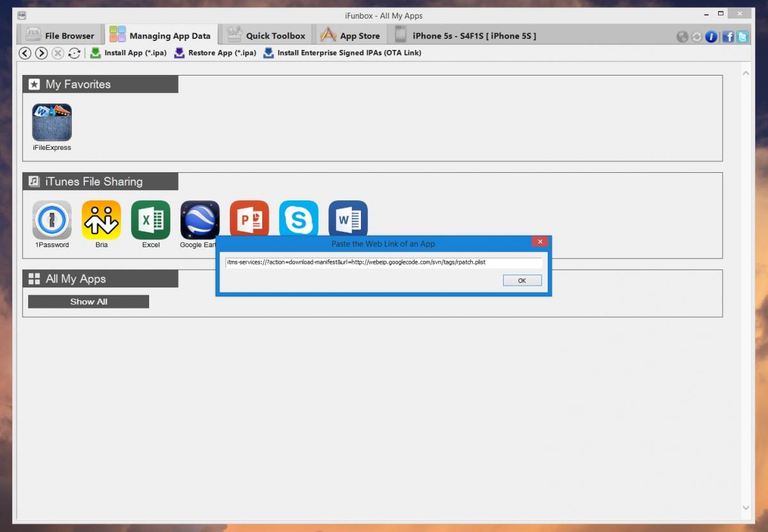Viewport: 768px width, 532px height.
Task: Click the grayed-out stop icon
Action: click(58, 53)
